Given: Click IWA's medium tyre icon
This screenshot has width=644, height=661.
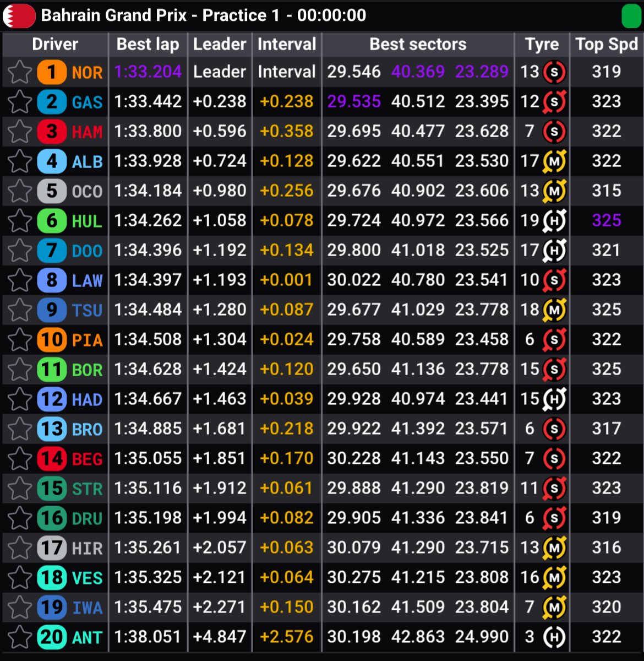Looking at the screenshot, I should point(554,607).
